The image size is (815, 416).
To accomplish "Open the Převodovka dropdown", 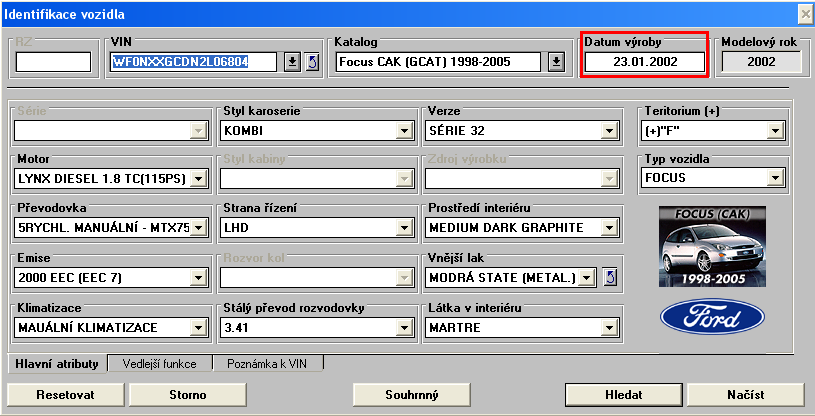I will (x=198, y=228).
